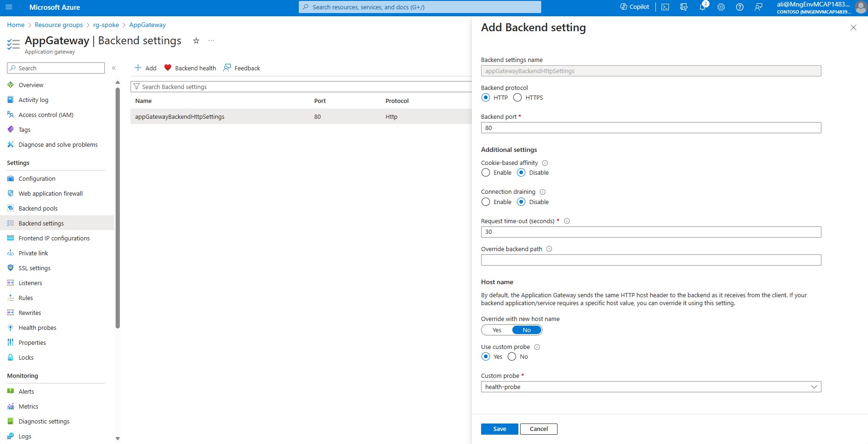Open Copilot from the top bar
This screenshot has width=868, height=444.
[x=634, y=7]
